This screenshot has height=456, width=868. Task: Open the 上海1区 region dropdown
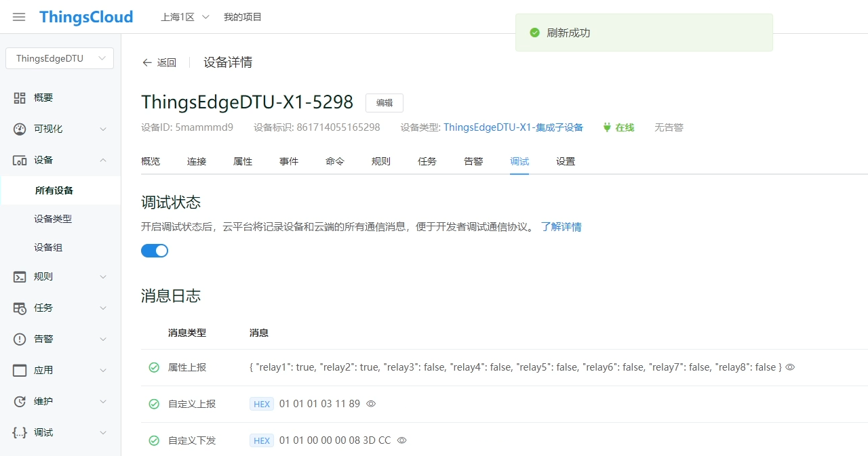coord(185,17)
